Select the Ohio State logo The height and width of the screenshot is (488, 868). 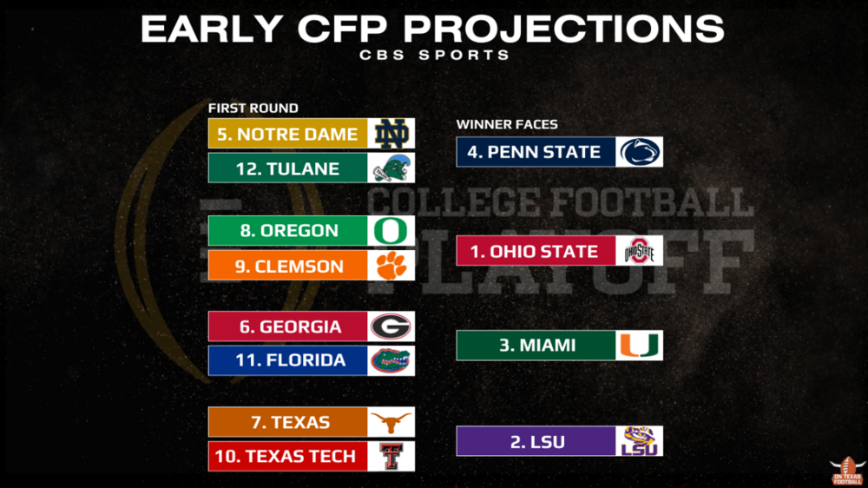[640, 252]
